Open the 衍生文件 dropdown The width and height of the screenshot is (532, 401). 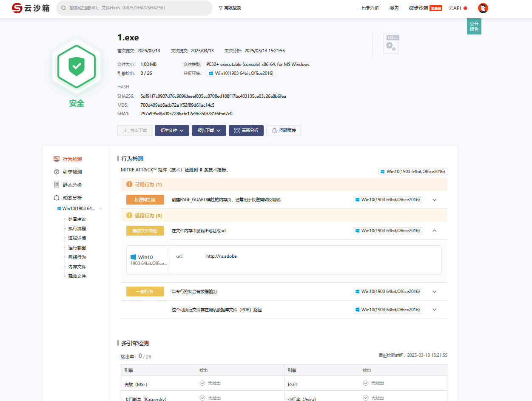(x=172, y=131)
